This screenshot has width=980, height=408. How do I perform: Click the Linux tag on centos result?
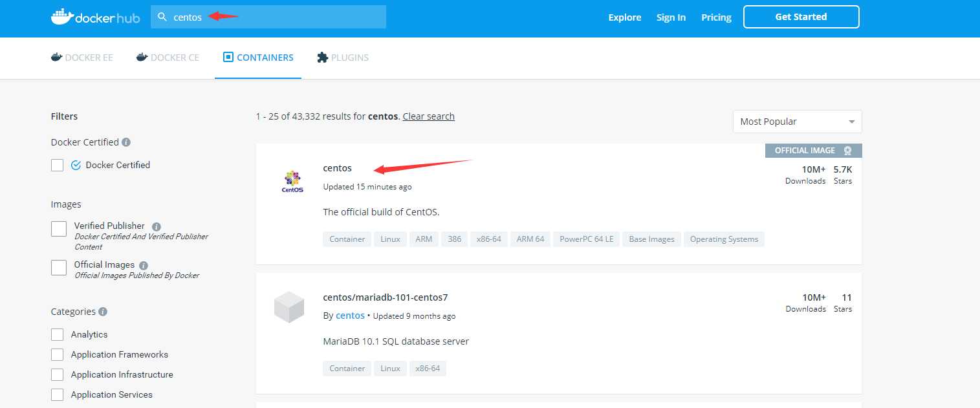(x=390, y=239)
